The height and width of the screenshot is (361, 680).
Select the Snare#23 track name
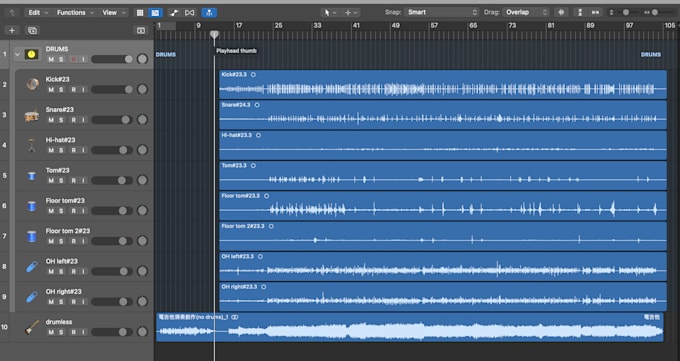point(59,110)
